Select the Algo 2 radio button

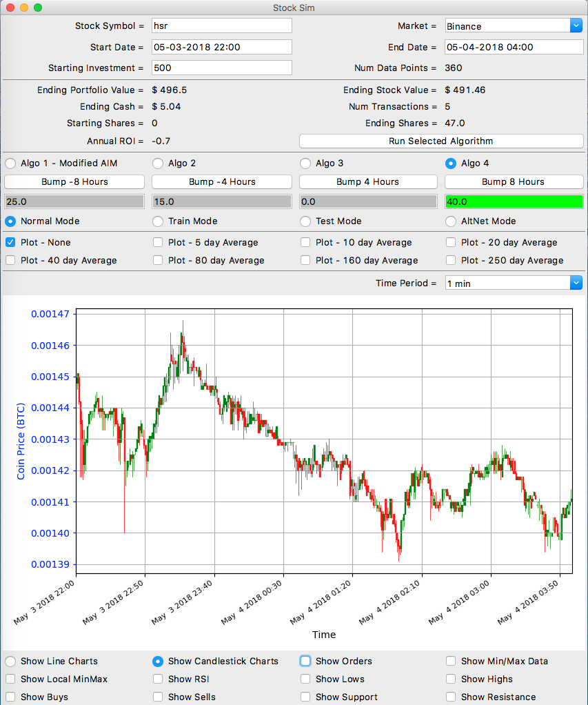click(158, 163)
